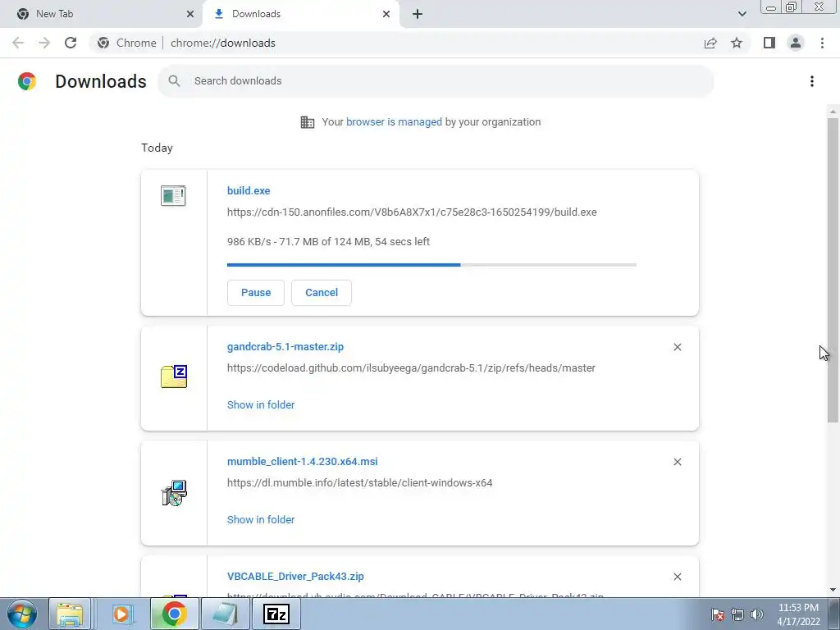Remove mumble_client msi from the list
This screenshot has height=630, width=840.
(677, 462)
